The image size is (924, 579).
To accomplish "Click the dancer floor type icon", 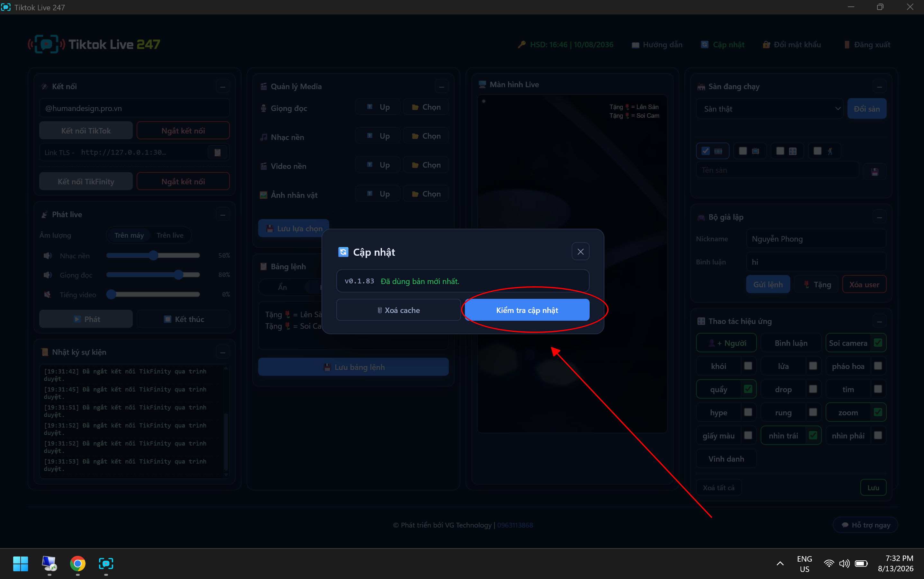I will pyautogui.click(x=830, y=151).
